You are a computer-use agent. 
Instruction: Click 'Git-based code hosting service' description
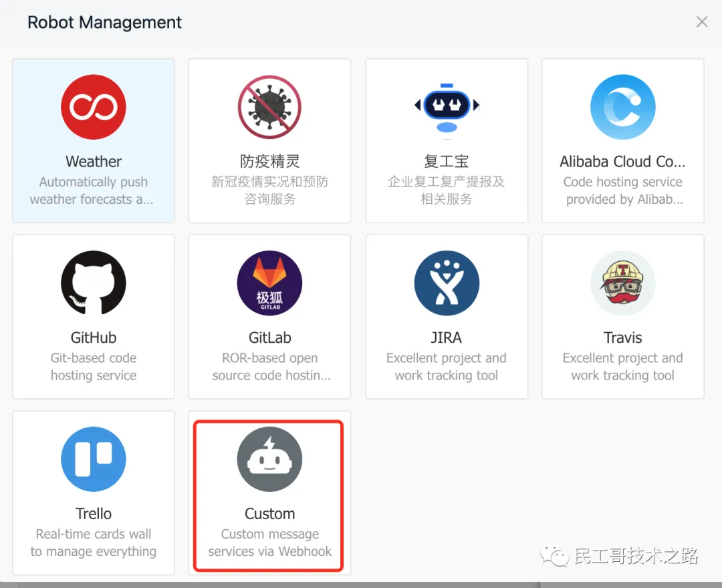point(94,367)
